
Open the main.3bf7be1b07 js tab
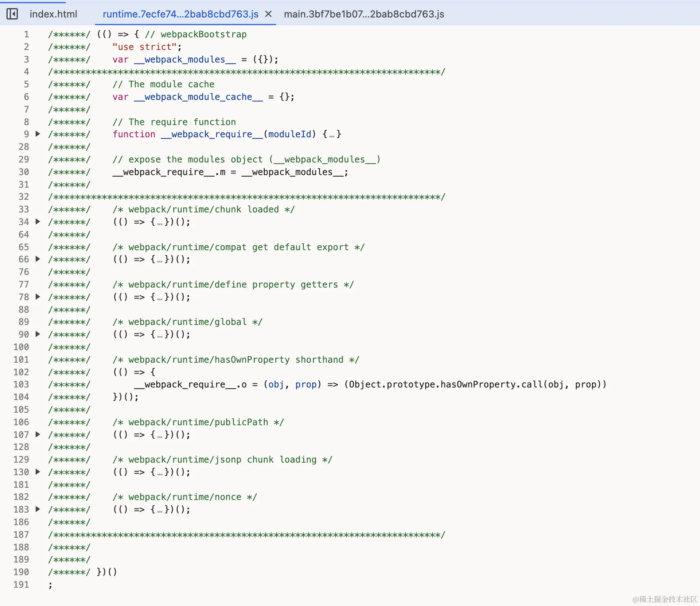pyautogui.click(x=364, y=14)
